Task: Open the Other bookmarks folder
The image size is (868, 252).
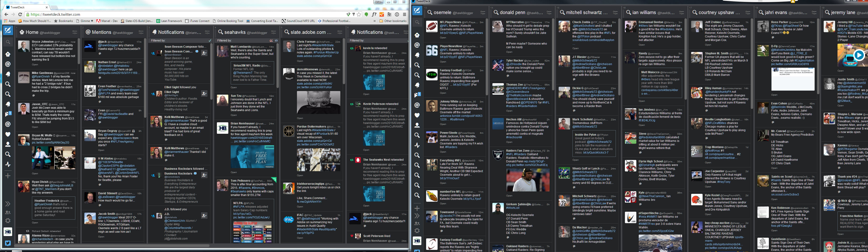Action: point(393,21)
